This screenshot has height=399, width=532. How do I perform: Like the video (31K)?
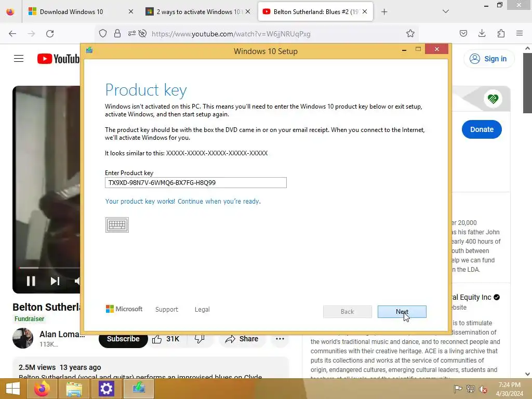tap(166, 339)
